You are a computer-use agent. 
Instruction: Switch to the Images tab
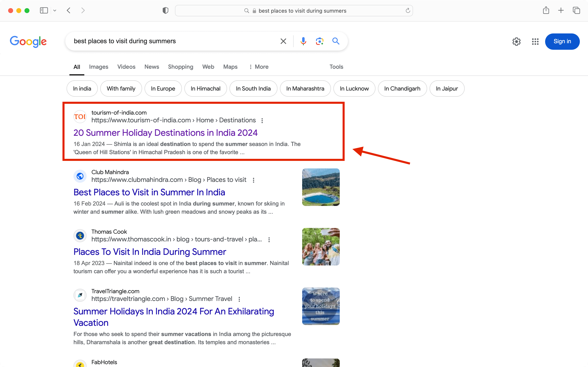coord(98,67)
